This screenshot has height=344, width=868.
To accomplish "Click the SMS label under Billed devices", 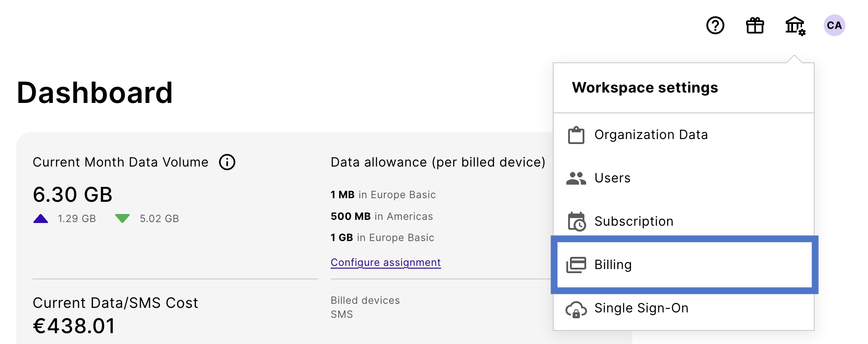I will (341, 314).
